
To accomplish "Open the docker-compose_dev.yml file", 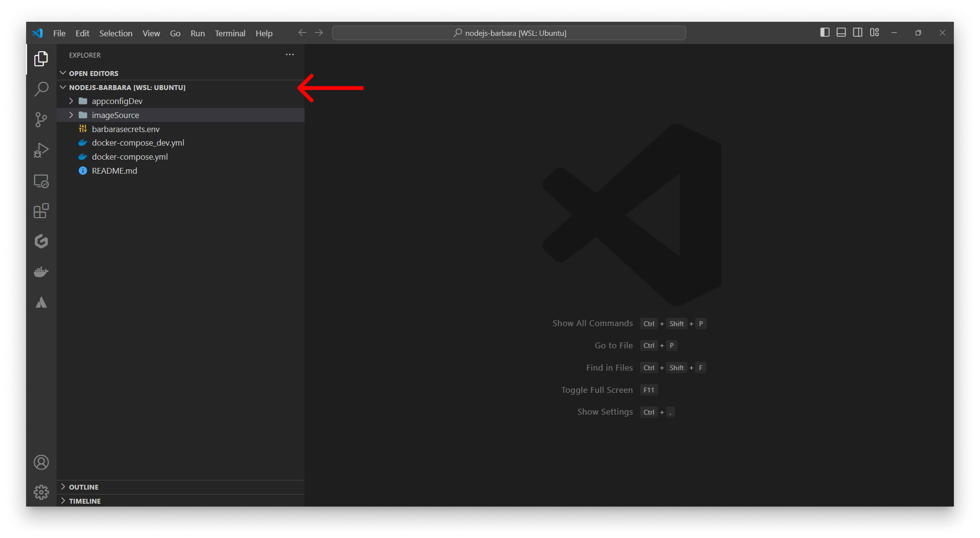I will tap(138, 143).
